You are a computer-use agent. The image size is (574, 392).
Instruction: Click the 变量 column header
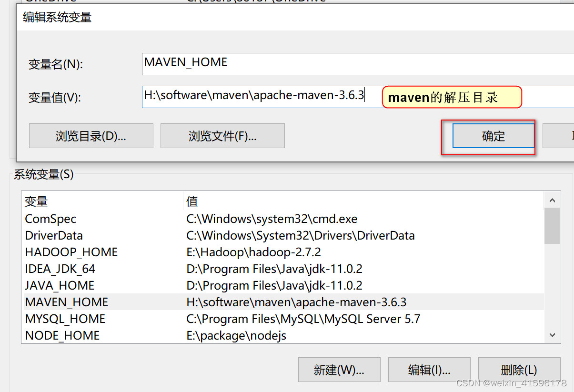[x=103, y=201]
